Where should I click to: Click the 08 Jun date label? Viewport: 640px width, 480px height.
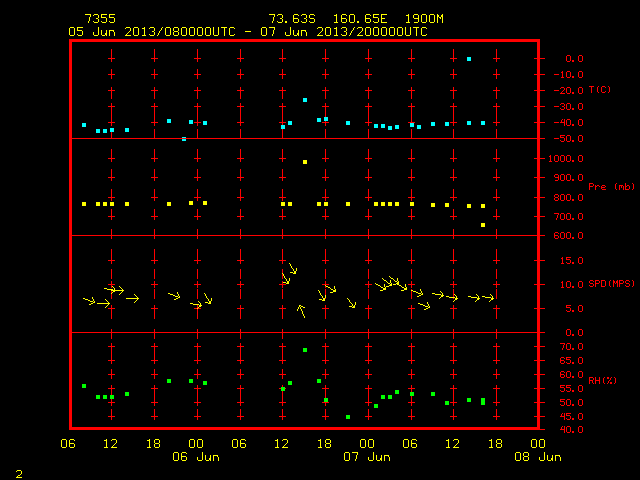538,457
